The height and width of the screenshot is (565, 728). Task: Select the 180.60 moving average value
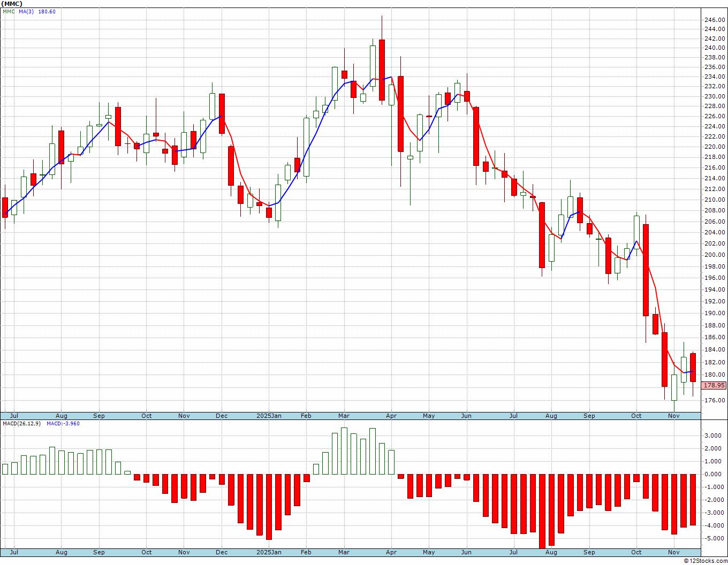(x=47, y=11)
